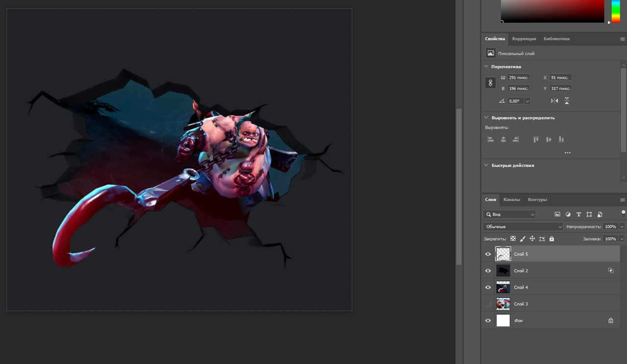The width and height of the screenshot is (627, 364).
Task: Click the blending effect badge on Слой 2
Action: 611,271
